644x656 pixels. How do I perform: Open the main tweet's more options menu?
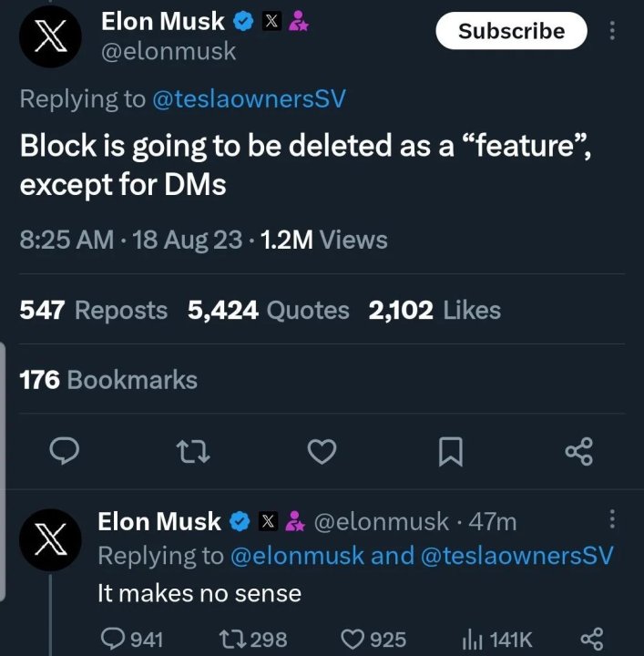tap(611, 31)
